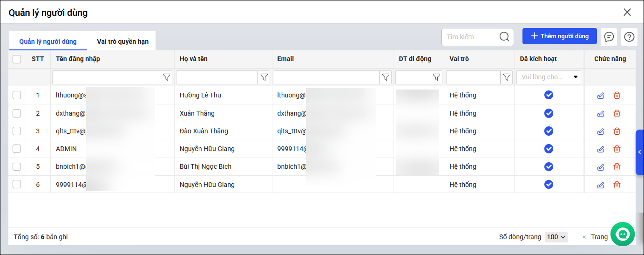Click the Email column filter input field

tap(326, 77)
